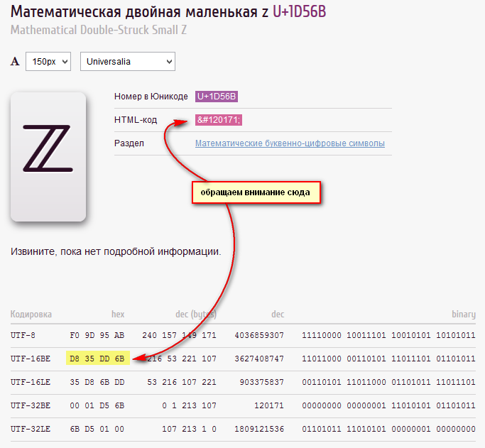Click the English name Mathematical Double-Struck Small Z
The width and height of the screenshot is (485, 448).
99,30
